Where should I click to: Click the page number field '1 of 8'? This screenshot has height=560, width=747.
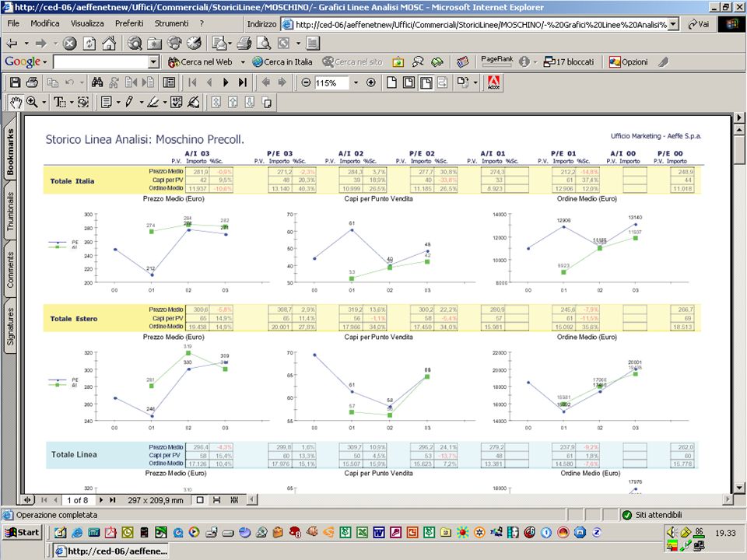tap(77, 500)
